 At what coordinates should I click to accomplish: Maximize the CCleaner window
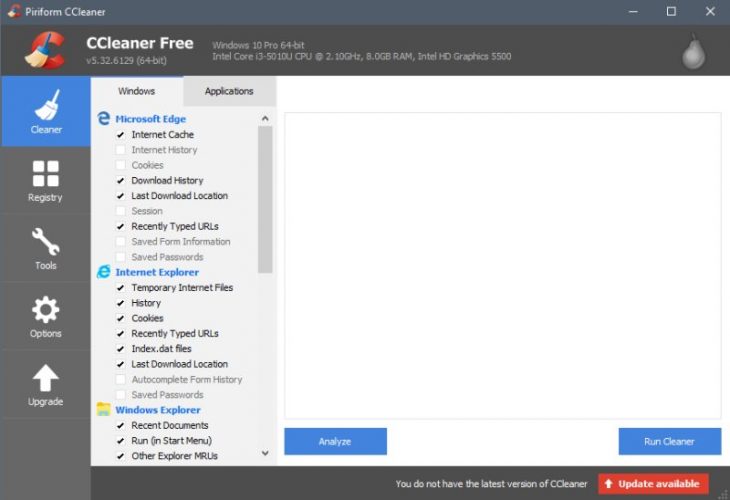point(671,12)
